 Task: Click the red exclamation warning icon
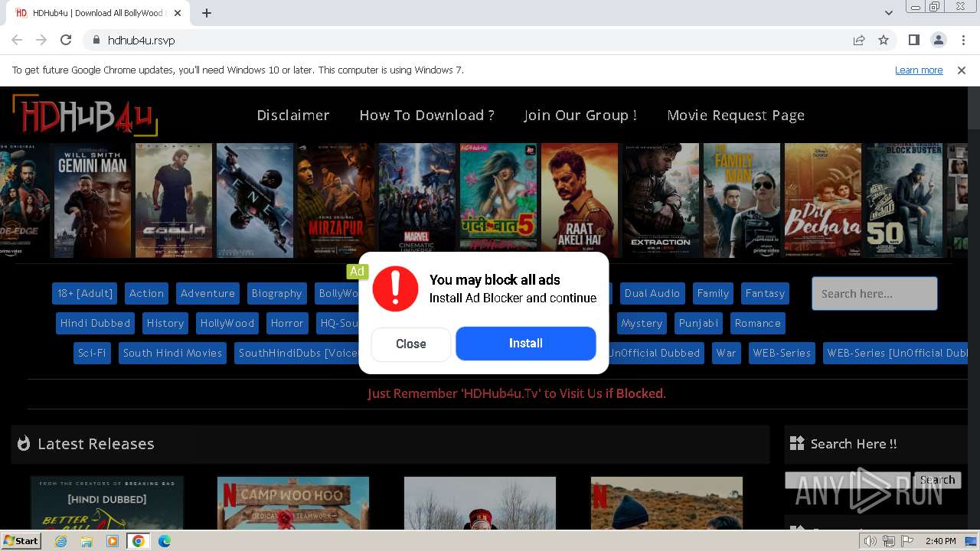pyautogui.click(x=395, y=289)
